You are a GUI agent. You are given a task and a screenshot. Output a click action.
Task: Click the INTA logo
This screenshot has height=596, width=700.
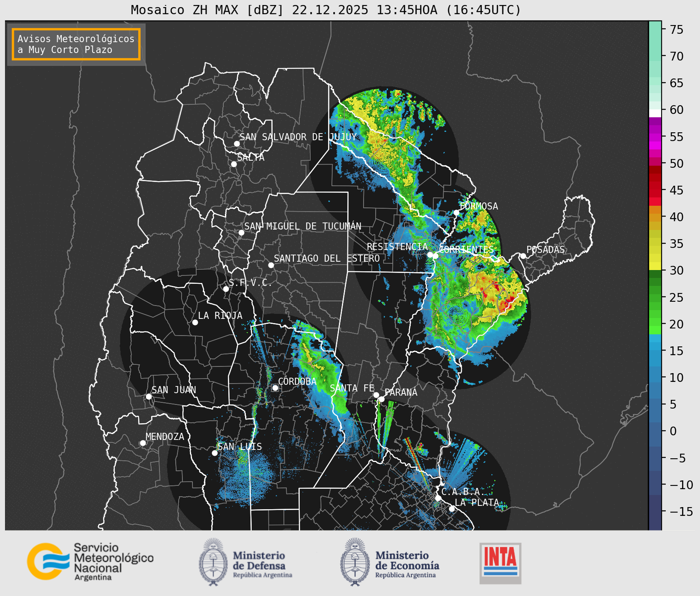500,563
